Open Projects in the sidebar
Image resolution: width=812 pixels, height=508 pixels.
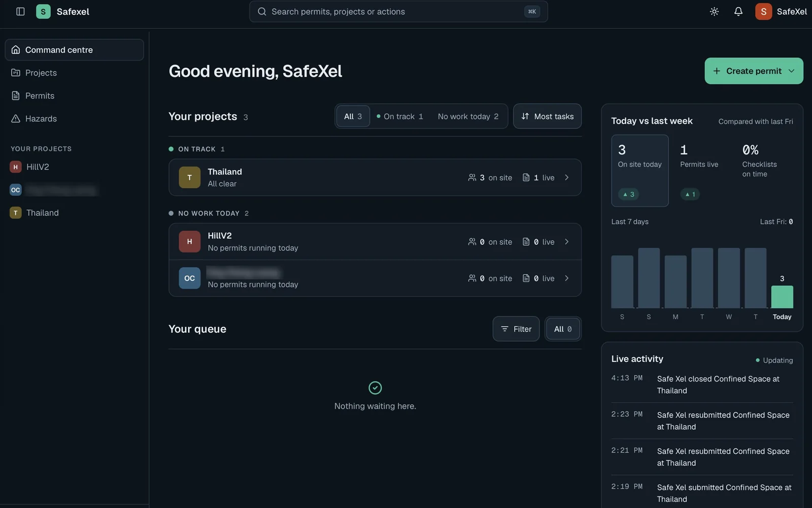click(74, 73)
